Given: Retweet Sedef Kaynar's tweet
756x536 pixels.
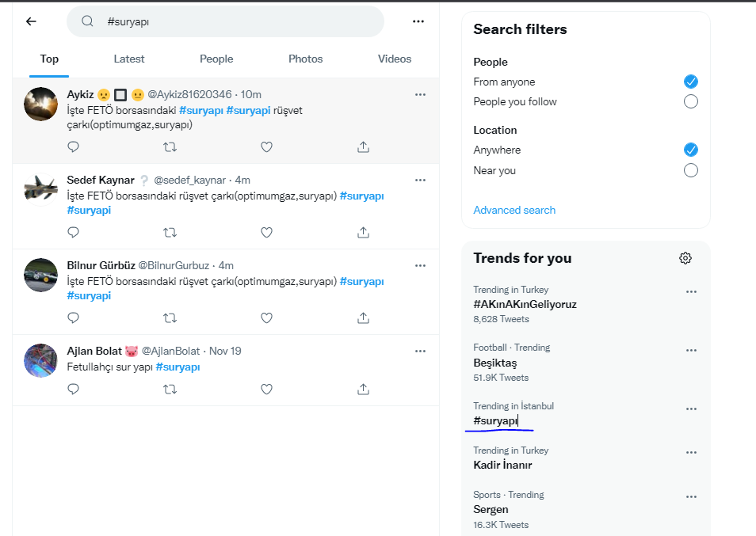Looking at the screenshot, I should (170, 233).
